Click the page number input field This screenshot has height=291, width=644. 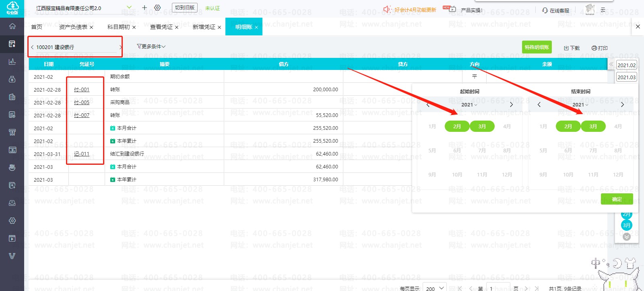click(497, 288)
